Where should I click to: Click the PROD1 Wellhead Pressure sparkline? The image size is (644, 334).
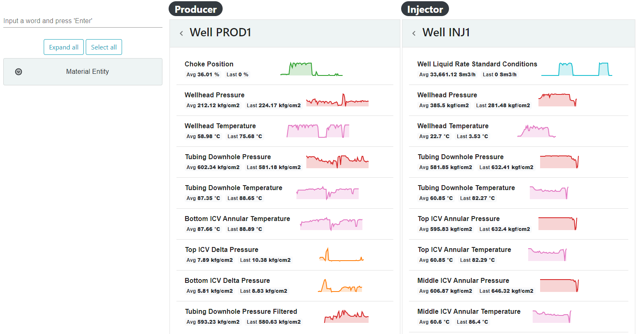click(337, 100)
